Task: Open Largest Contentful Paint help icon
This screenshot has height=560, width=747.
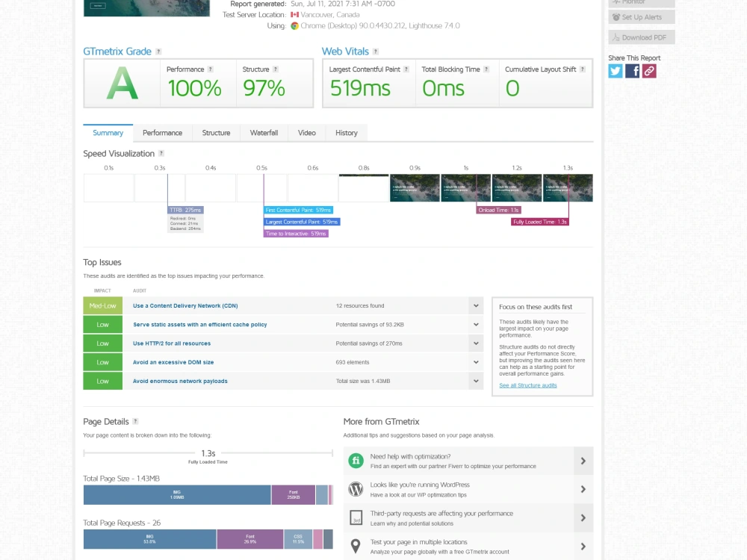Action: coord(406,69)
